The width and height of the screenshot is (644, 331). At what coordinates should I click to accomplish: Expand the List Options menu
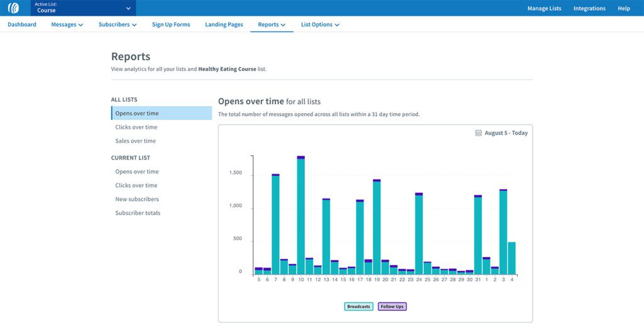(320, 25)
